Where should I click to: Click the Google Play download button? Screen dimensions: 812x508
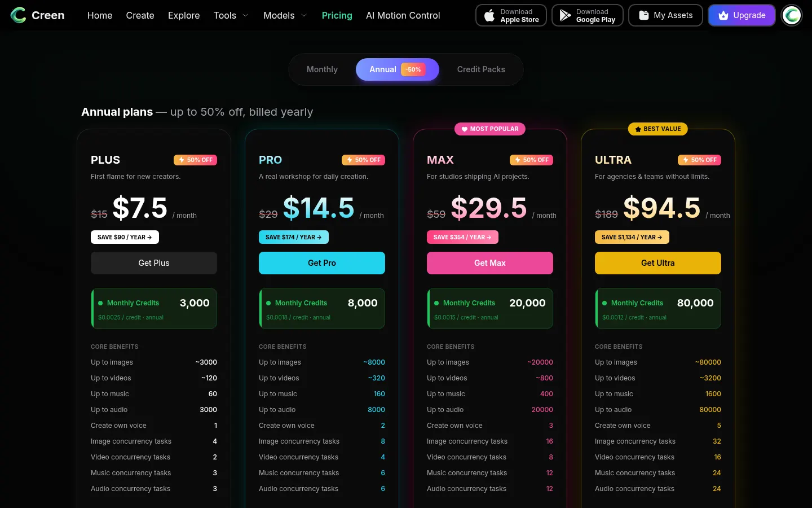(x=587, y=15)
